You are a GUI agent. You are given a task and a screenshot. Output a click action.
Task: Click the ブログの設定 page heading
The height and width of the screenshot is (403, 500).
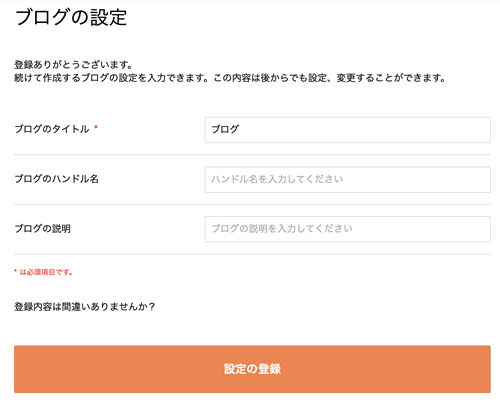pos(71,17)
